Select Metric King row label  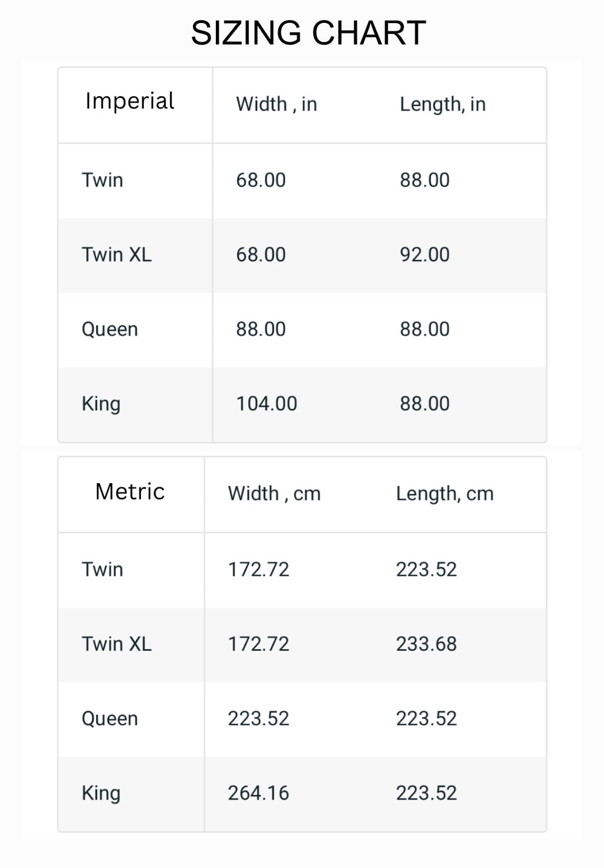(x=101, y=794)
